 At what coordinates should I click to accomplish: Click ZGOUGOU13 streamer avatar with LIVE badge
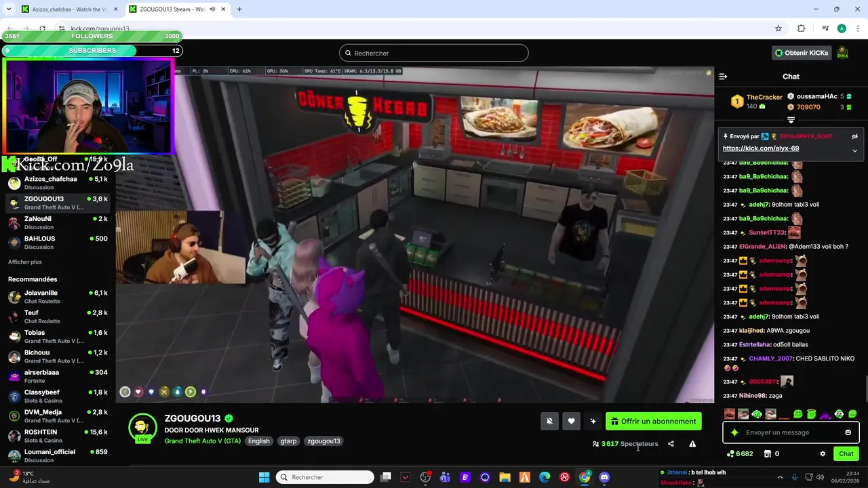[x=142, y=428]
